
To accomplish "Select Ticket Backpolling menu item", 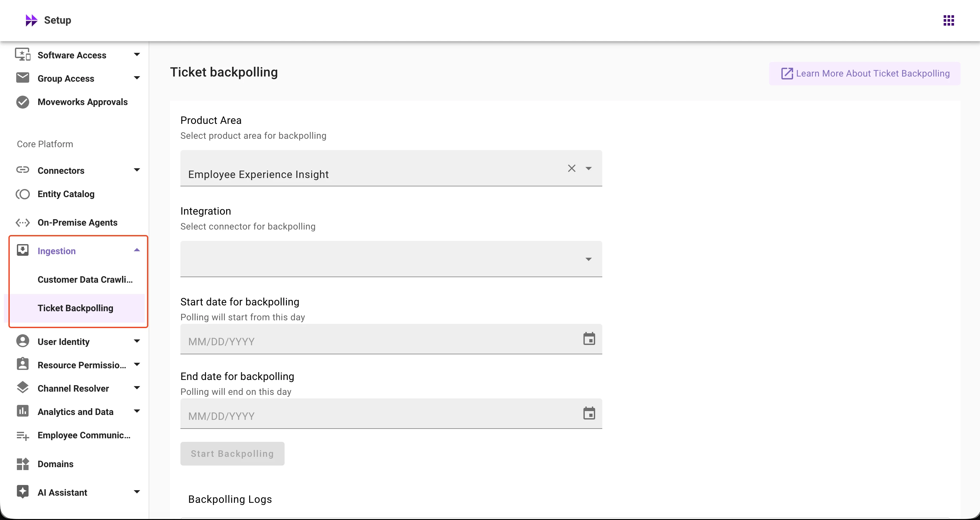I will point(75,308).
